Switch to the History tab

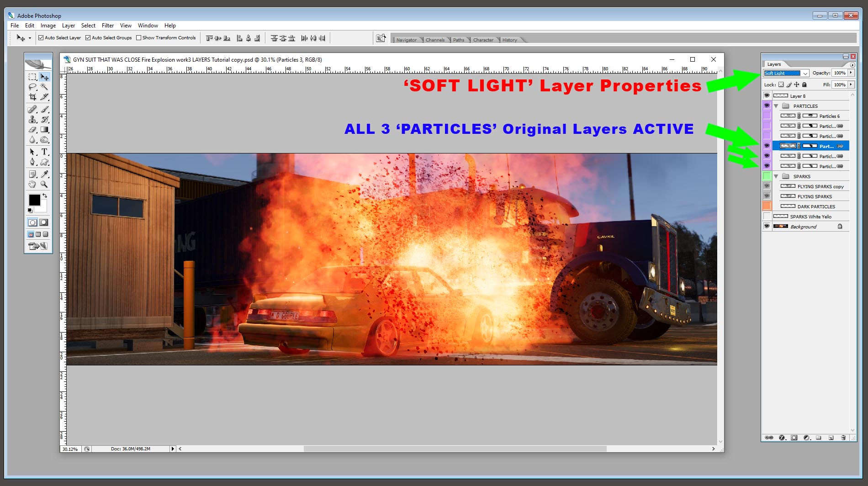[x=510, y=40]
